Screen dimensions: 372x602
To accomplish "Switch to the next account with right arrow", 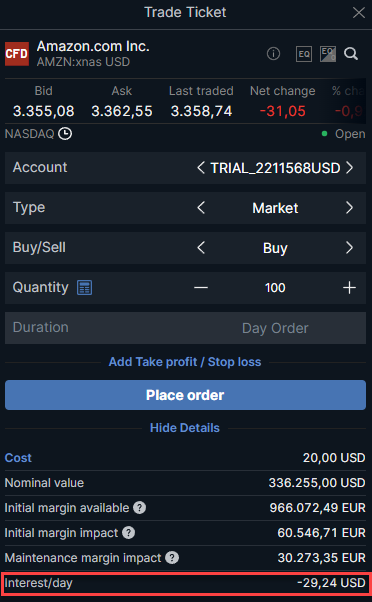I will click(x=349, y=168).
